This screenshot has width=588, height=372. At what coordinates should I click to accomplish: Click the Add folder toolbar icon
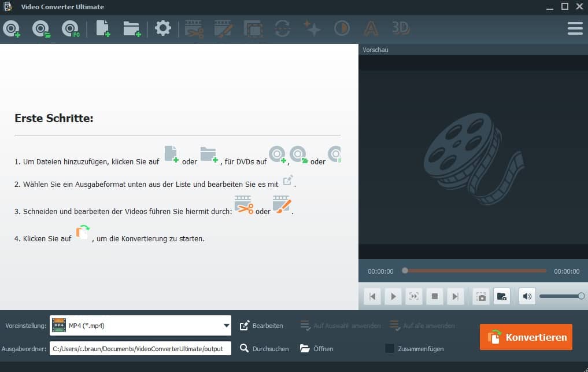132,28
